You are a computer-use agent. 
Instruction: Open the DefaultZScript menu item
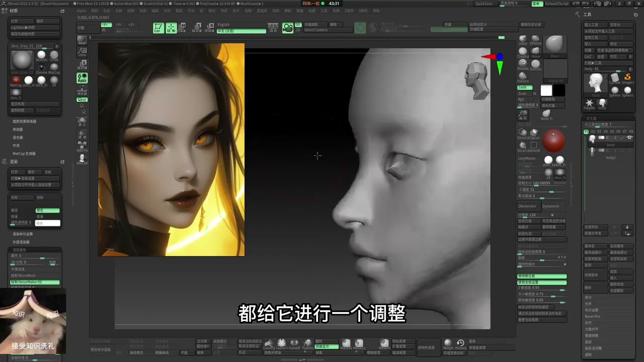(x=557, y=4)
